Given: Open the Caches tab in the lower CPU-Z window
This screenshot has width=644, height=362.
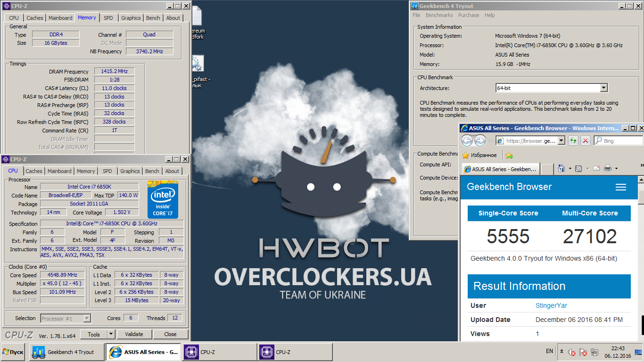Looking at the screenshot, I should pyautogui.click(x=34, y=171).
